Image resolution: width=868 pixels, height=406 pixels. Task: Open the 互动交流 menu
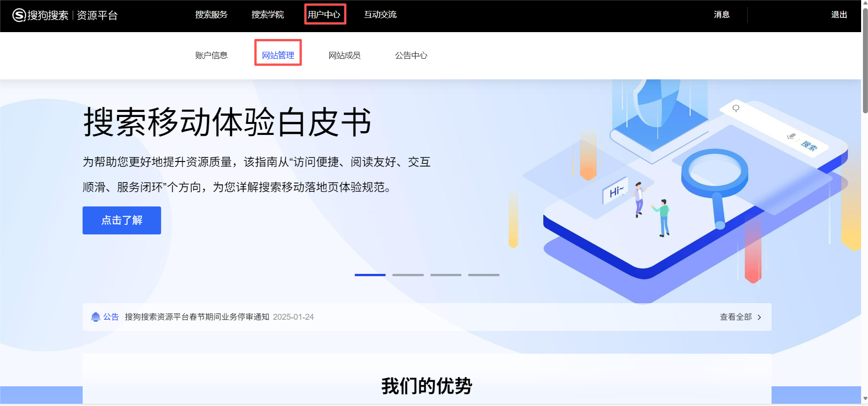380,15
